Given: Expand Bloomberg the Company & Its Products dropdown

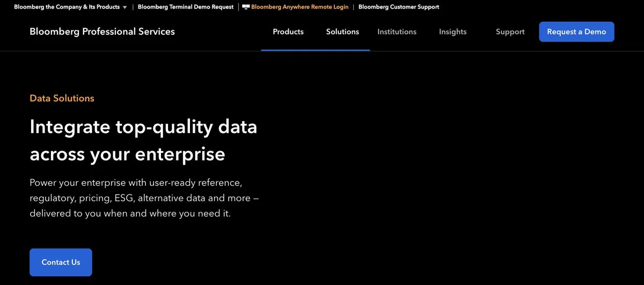Looking at the screenshot, I should tap(70, 7).
